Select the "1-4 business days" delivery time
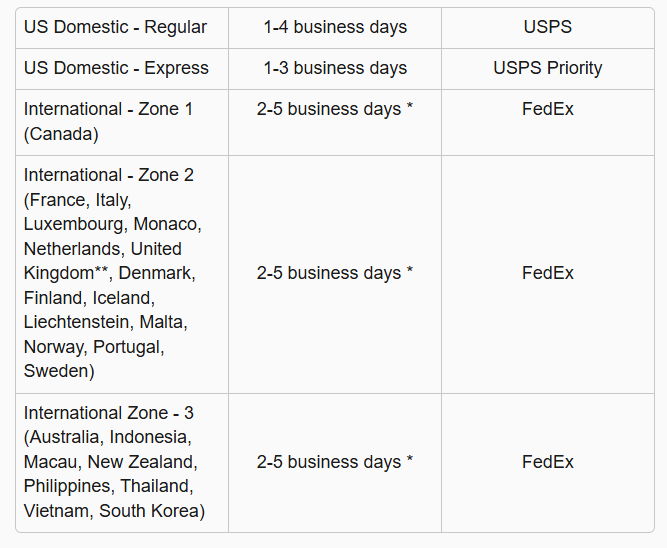Viewport: 667px width, 548px height. point(335,27)
